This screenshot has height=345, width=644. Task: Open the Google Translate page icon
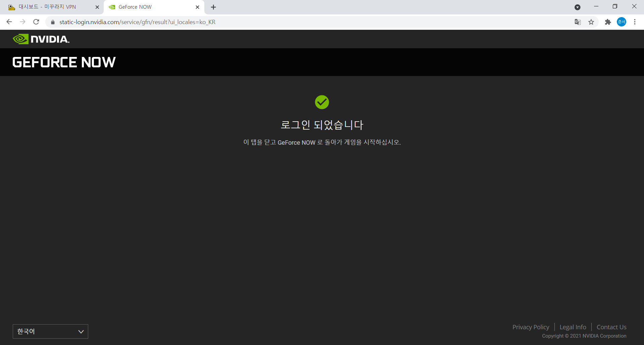tap(578, 22)
